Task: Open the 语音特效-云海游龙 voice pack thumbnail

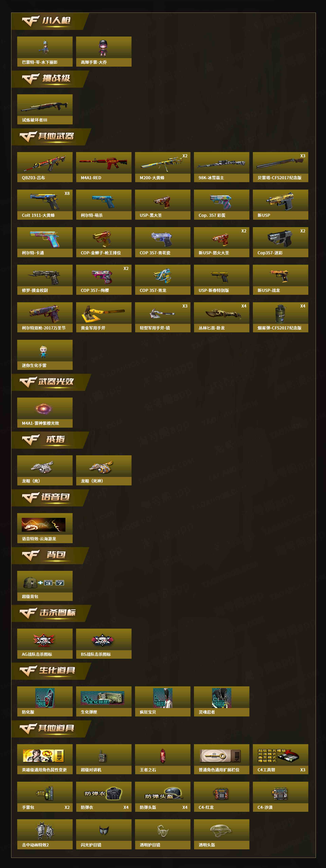Action: (43, 525)
